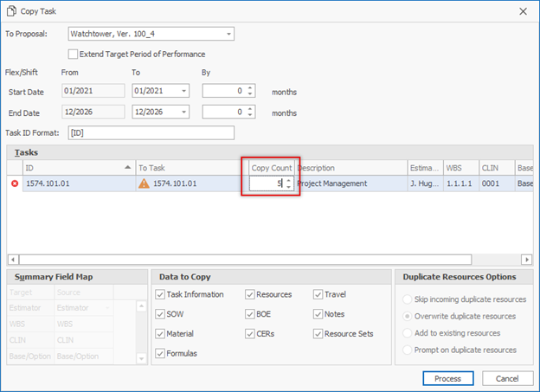Uncheck the Task Information checkbox

[x=159, y=294]
